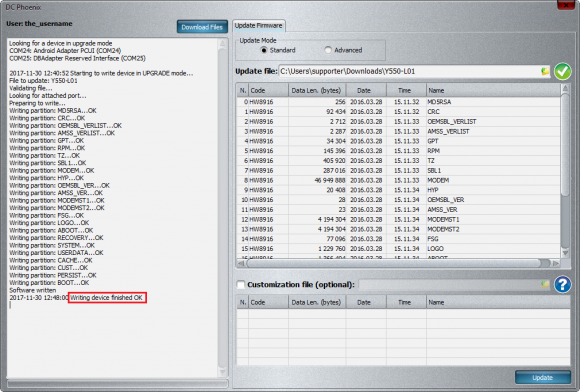Select the LOGO partition row

click(x=398, y=249)
